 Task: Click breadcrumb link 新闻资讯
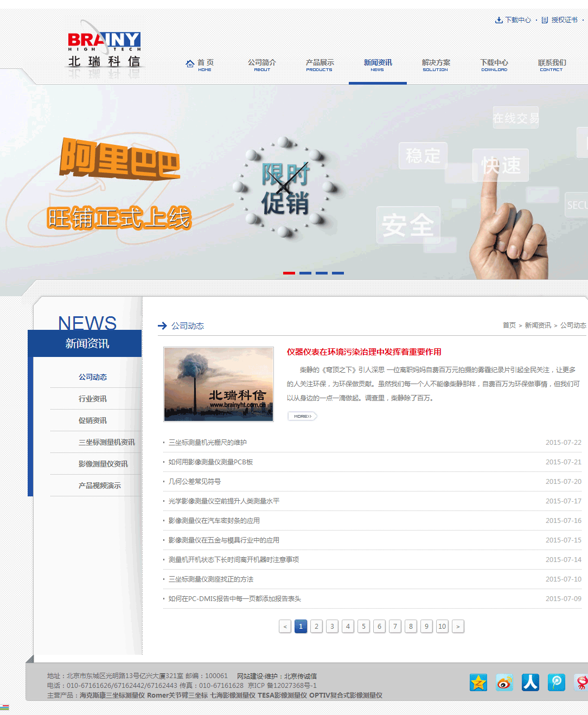[x=538, y=325]
